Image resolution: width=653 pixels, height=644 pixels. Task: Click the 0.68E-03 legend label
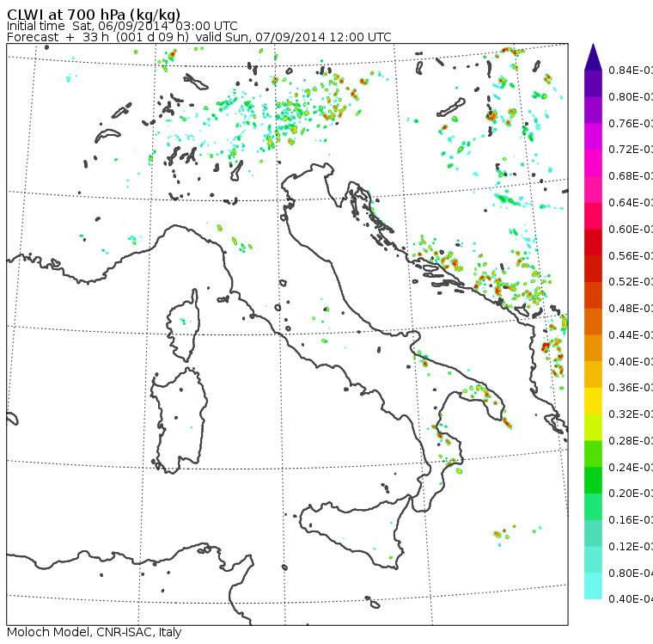pyautogui.click(x=630, y=176)
